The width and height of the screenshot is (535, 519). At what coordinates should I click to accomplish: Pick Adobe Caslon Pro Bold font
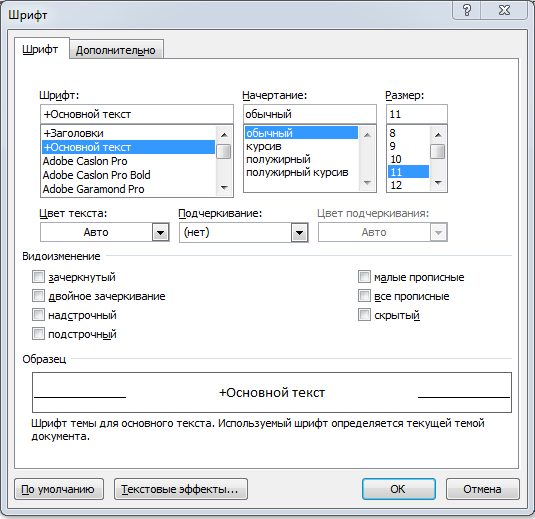coord(128,175)
